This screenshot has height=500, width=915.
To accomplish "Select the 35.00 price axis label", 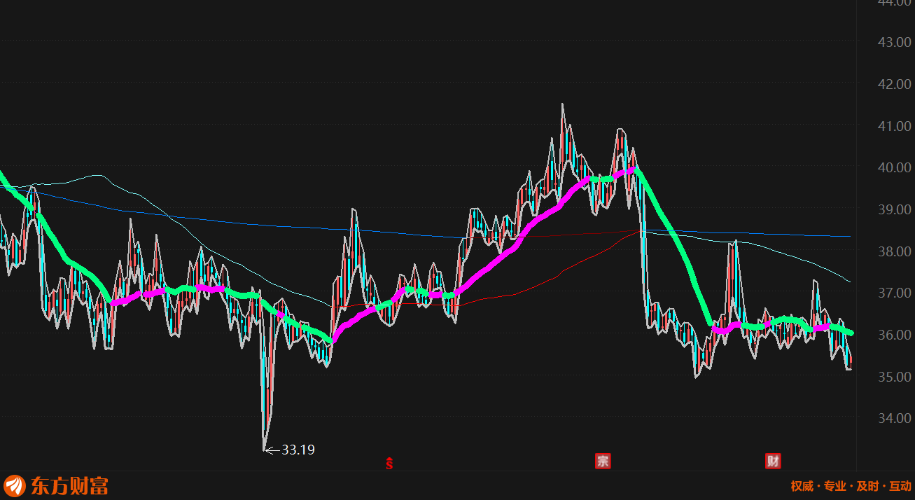I will pos(895,377).
